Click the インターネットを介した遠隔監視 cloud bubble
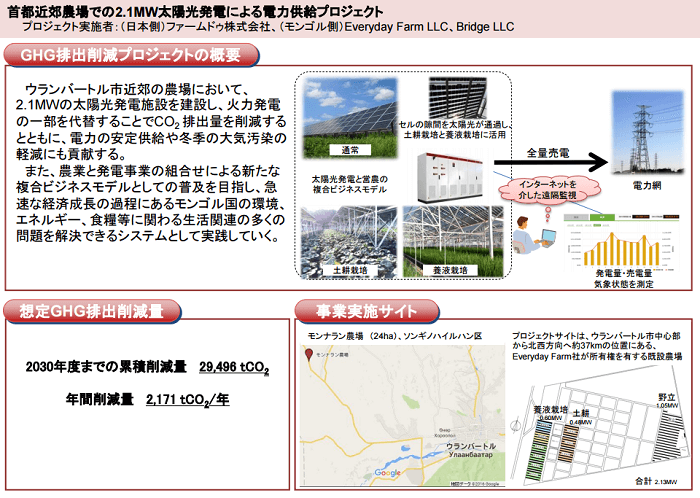Viewport: 700px width, 498px height. pos(547,190)
